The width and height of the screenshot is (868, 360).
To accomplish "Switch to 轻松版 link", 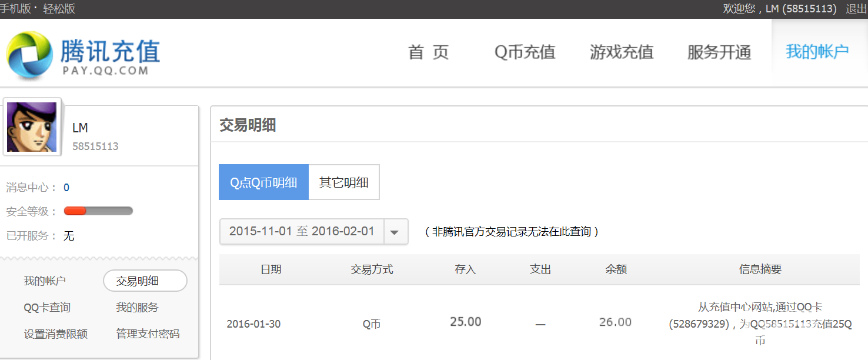I will tap(59, 9).
